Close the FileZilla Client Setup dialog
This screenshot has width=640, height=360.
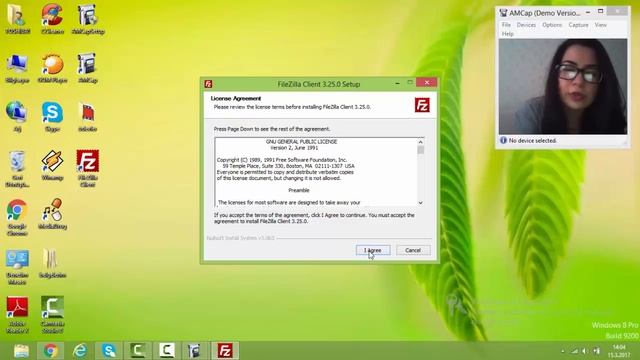click(x=427, y=83)
